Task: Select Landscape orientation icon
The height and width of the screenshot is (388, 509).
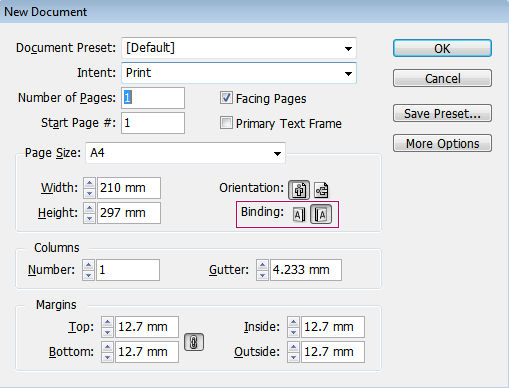Action: 321,190
